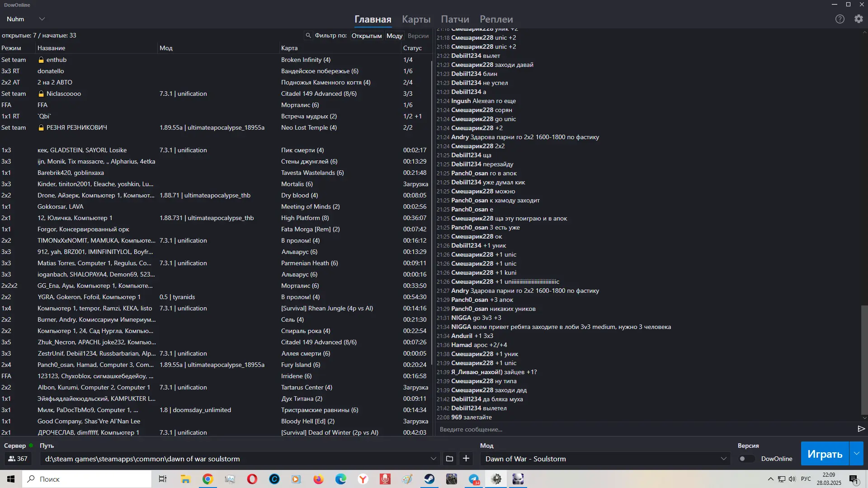This screenshot has height=488, width=868.
Task: Switch to the Карты tab
Action: click(416, 19)
